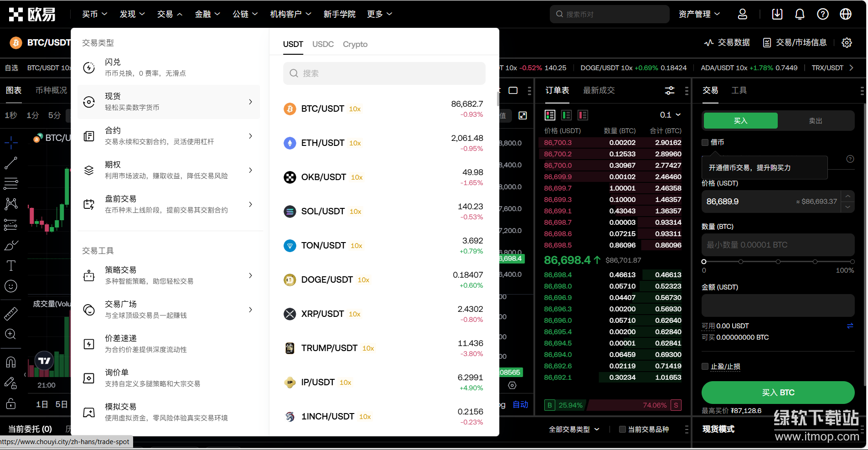Tick the 止盈/止损 checkbox

point(705,367)
